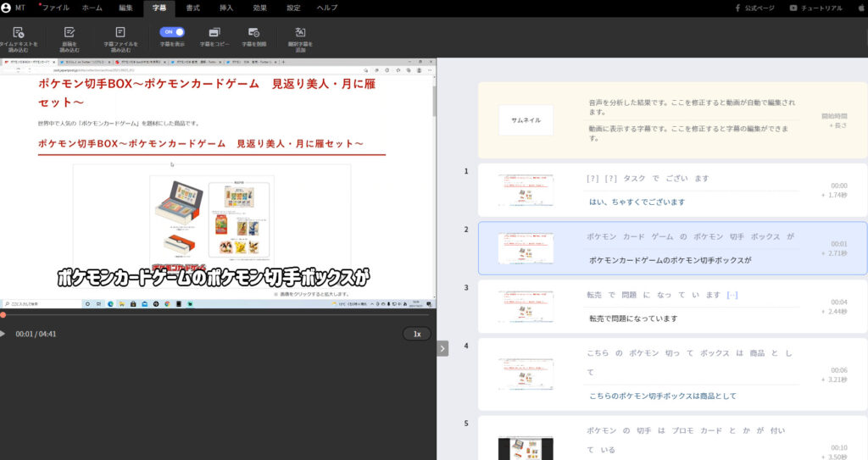Click the サムネイル header box

click(526, 120)
